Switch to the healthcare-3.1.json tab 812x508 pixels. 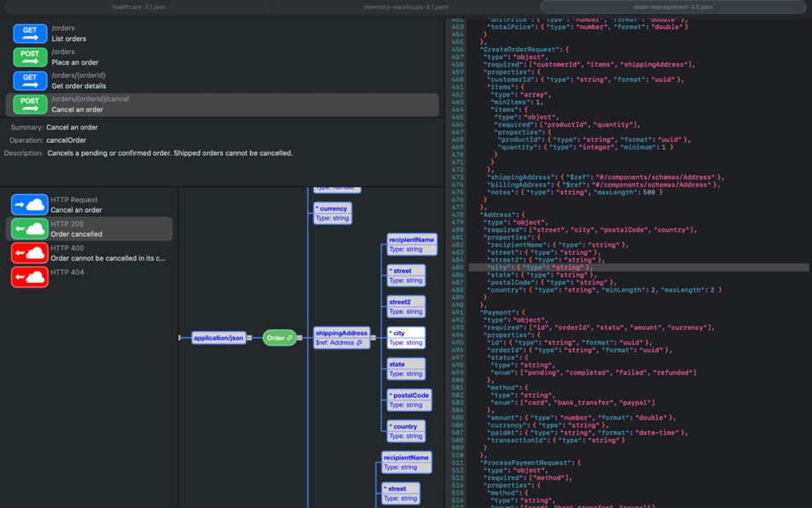click(x=138, y=7)
